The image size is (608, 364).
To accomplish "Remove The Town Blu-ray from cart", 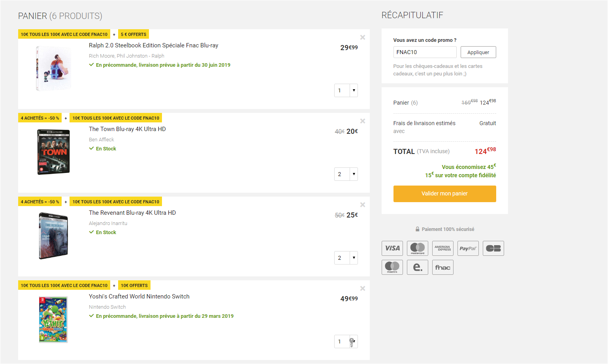I will pyautogui.click(x=362, y=121).
